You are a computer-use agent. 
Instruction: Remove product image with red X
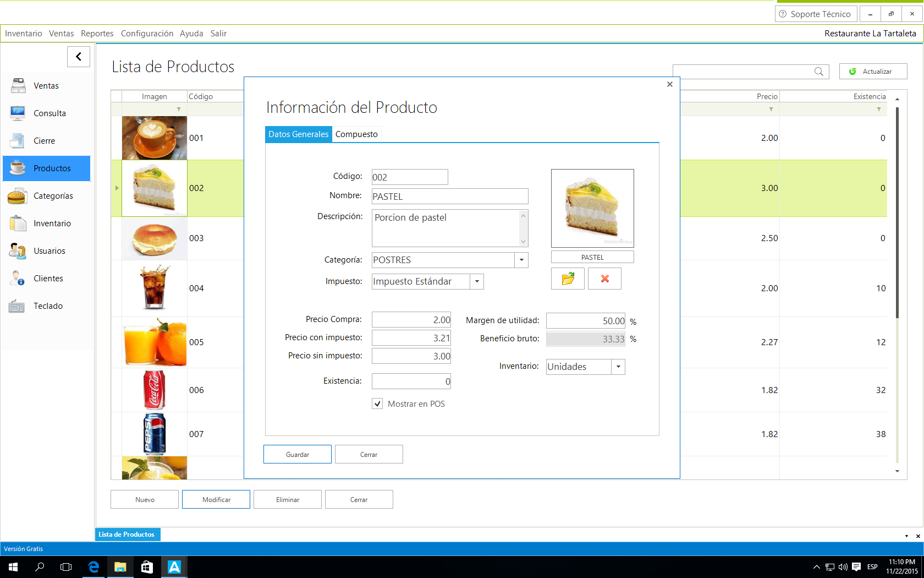tap(604, 279)
